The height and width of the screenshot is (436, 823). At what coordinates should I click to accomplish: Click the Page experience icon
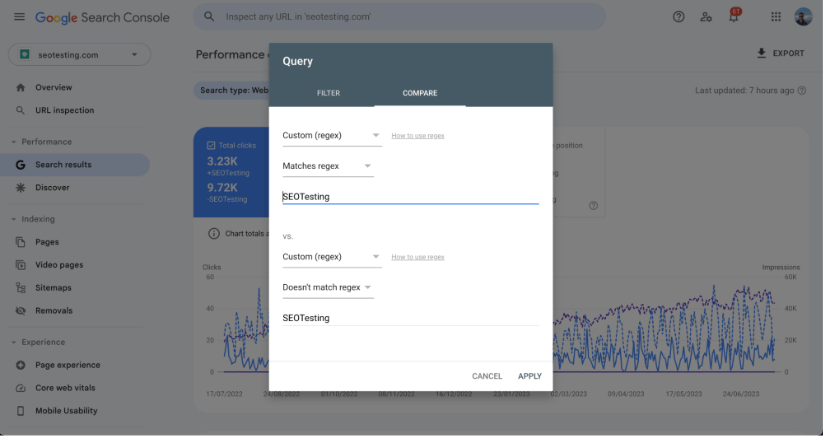pyautogui.click(x=20, y=365)
